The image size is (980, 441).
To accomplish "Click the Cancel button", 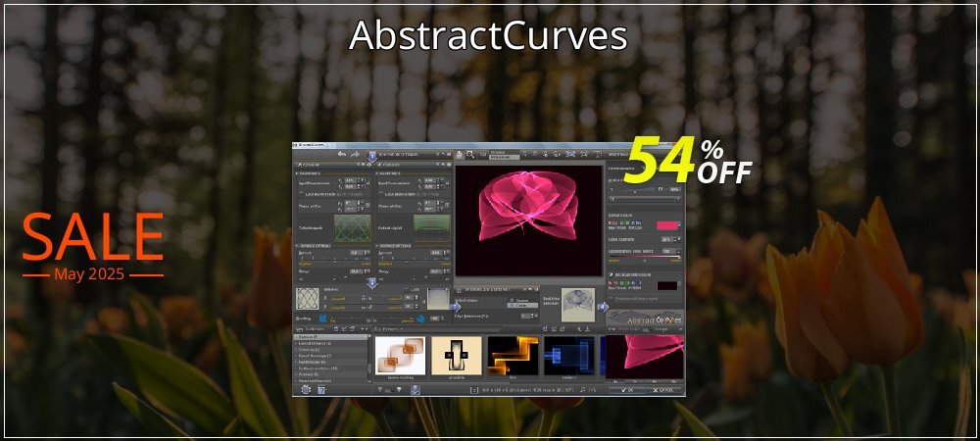I will pyautogui.click(x=665, y=390).
